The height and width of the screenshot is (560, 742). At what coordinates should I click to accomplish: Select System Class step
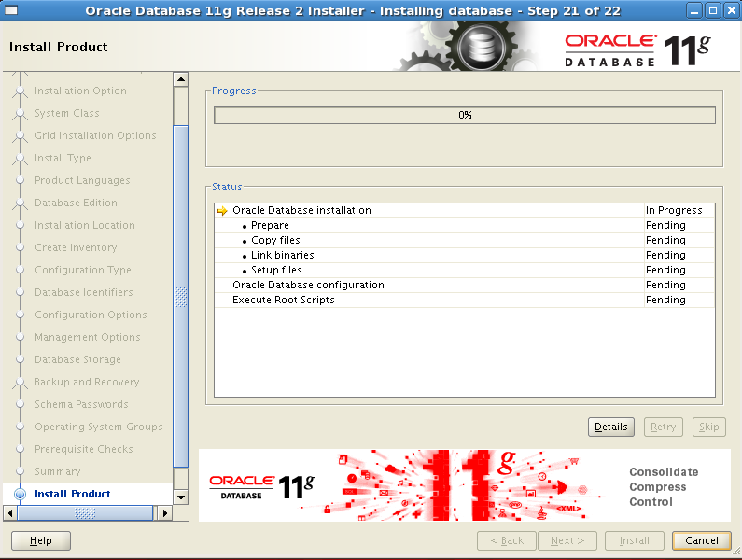66,113
